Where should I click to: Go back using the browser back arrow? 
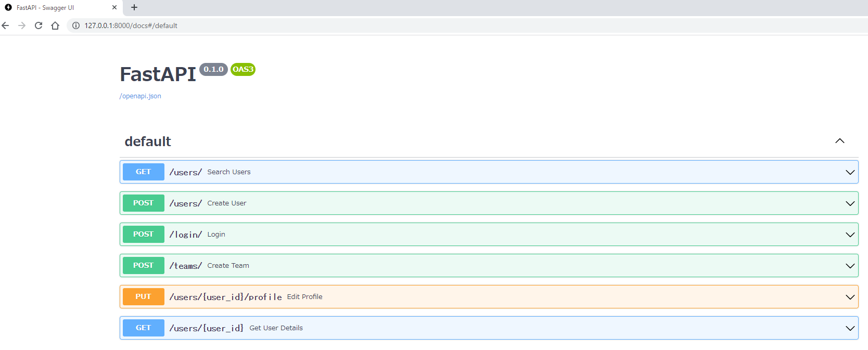click(5, 25)
